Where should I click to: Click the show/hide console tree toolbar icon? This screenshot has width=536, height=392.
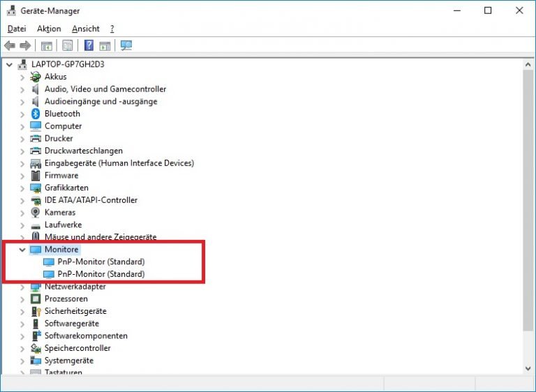tap(47, 45)
